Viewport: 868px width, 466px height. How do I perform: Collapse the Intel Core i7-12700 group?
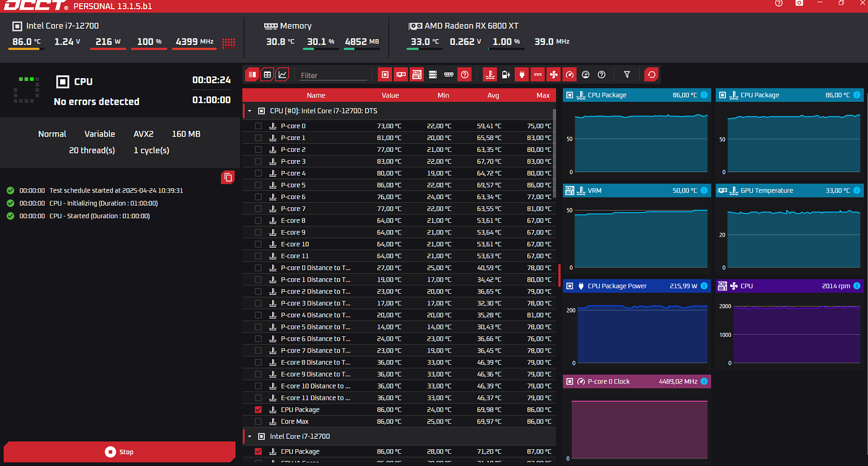pyautogui.click(x=250, y=436)
